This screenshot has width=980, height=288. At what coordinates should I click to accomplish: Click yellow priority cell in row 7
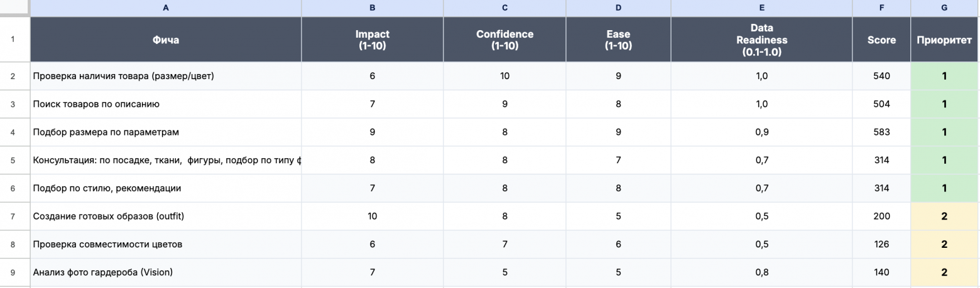(944, 216)
